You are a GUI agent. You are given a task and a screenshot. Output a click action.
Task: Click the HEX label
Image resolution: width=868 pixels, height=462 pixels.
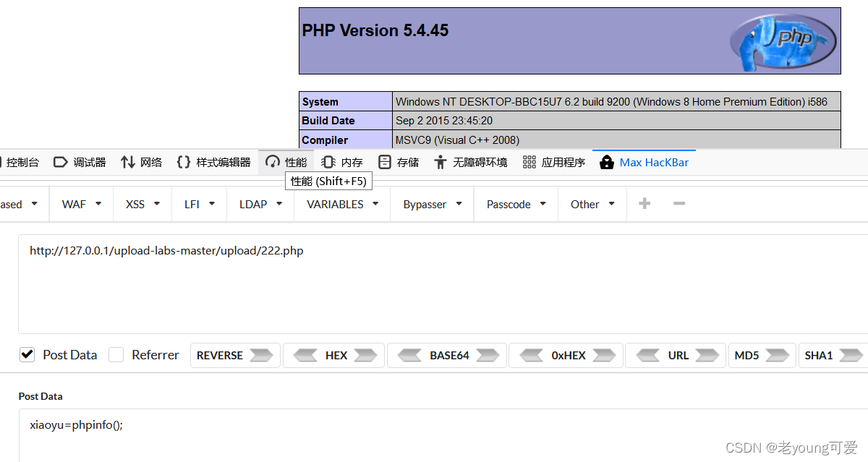click(x=336, y=355)
